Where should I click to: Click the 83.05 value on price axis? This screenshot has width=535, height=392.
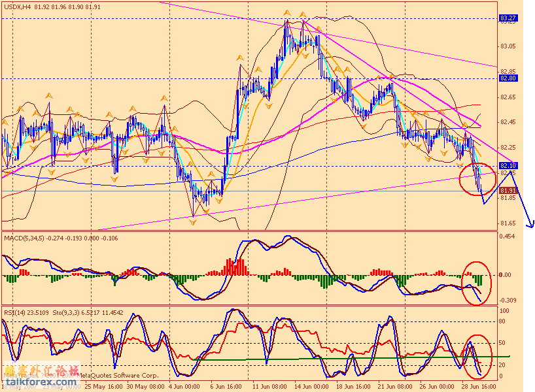(508, 46)
